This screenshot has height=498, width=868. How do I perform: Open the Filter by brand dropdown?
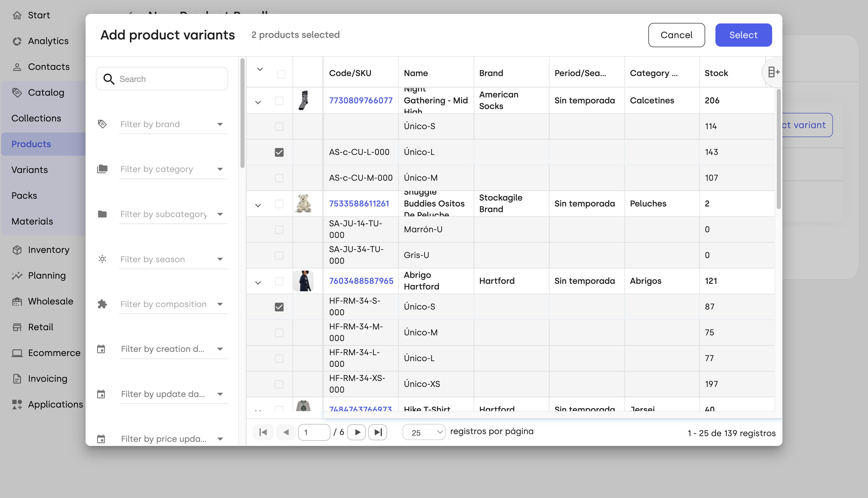coord(173,124)
